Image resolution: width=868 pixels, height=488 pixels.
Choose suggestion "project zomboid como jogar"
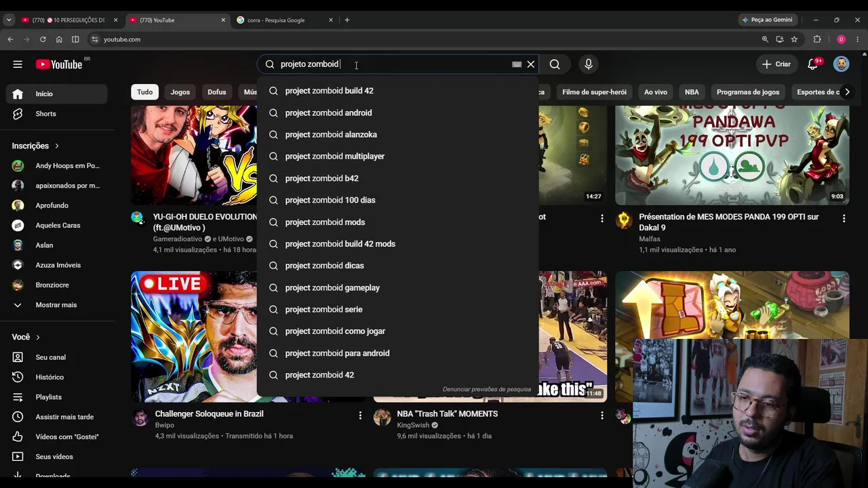[x=397, y=331]
